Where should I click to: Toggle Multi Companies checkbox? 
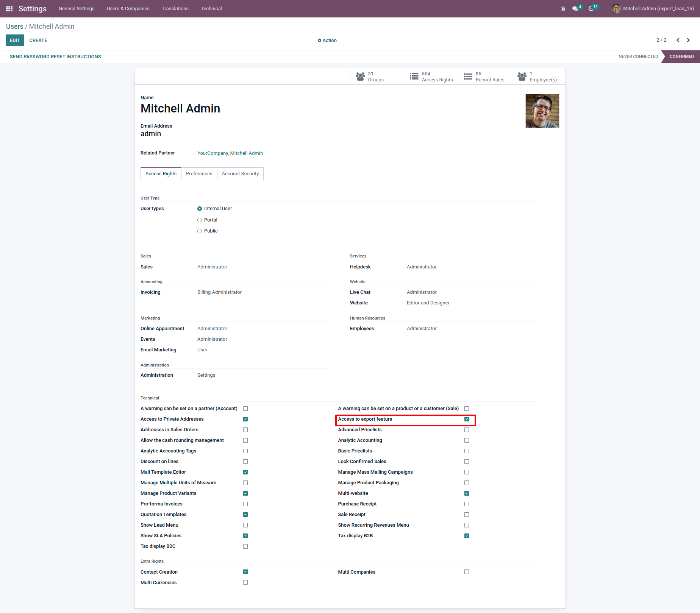467,572
